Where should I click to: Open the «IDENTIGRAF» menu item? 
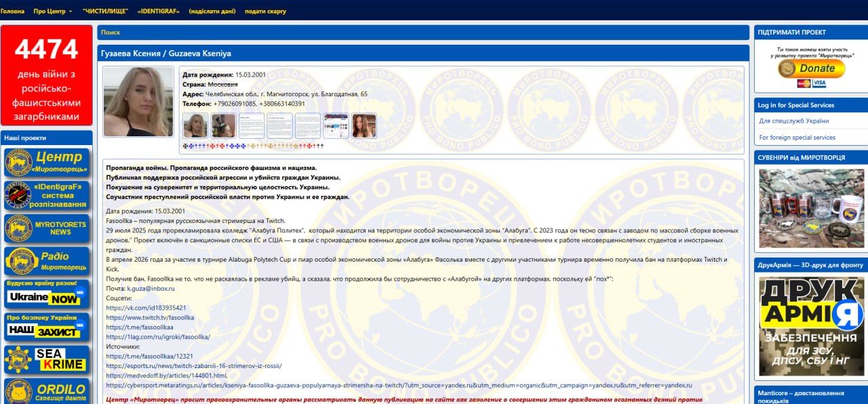pos(157,12)
